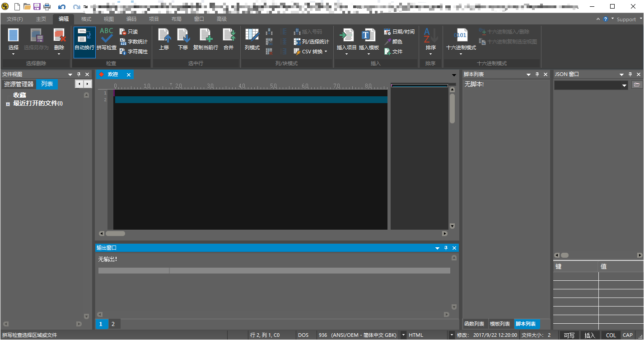Screen dimensions: 644x340
Task: Toggle 自动换行 word wrap
Action: 84,40
